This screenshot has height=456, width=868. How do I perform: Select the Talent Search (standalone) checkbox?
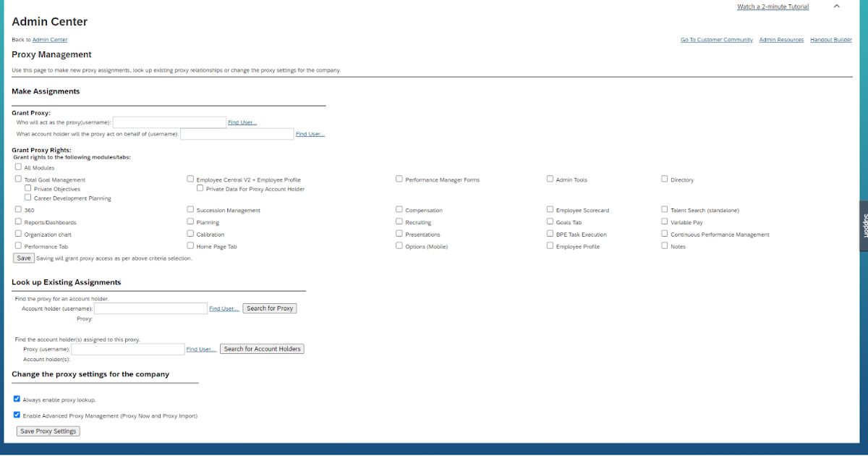pos(664,209)
